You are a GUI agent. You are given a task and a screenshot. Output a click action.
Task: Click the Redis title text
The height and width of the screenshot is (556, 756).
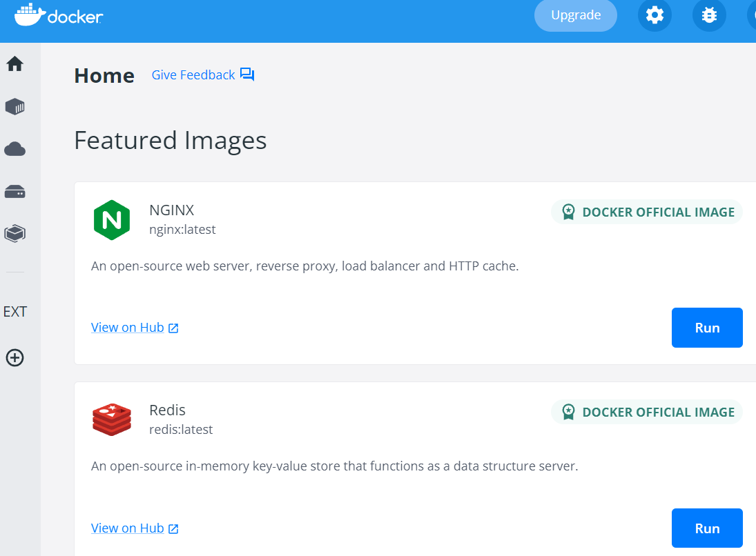pyautogui.click(x=167, y=410)
